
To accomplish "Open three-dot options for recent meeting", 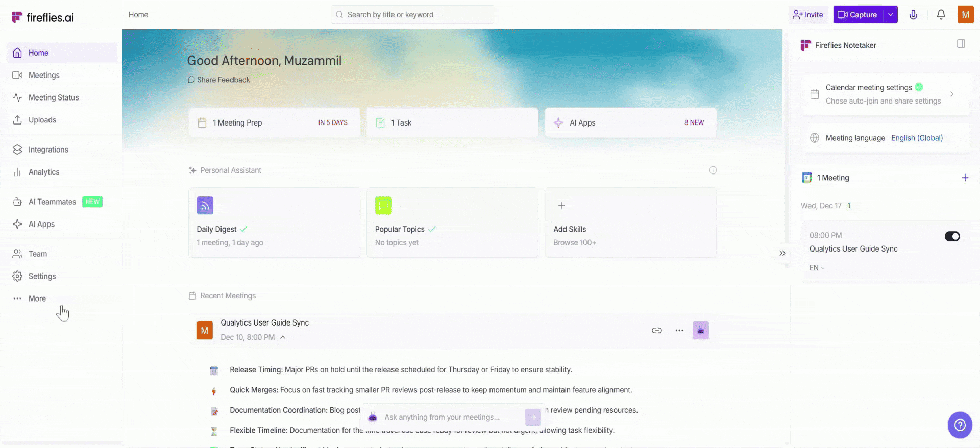I will point(679,331).
